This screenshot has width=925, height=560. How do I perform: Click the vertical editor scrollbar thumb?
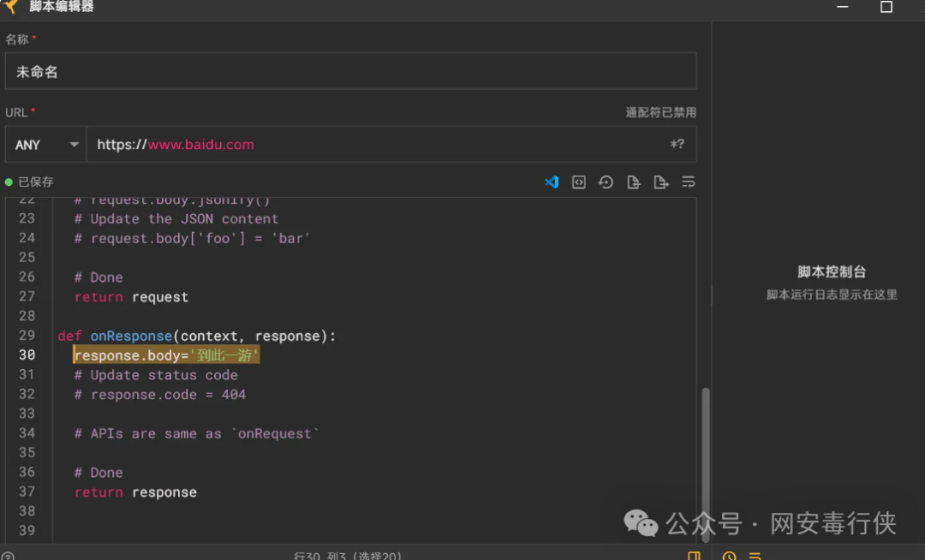tap(705, 465)
